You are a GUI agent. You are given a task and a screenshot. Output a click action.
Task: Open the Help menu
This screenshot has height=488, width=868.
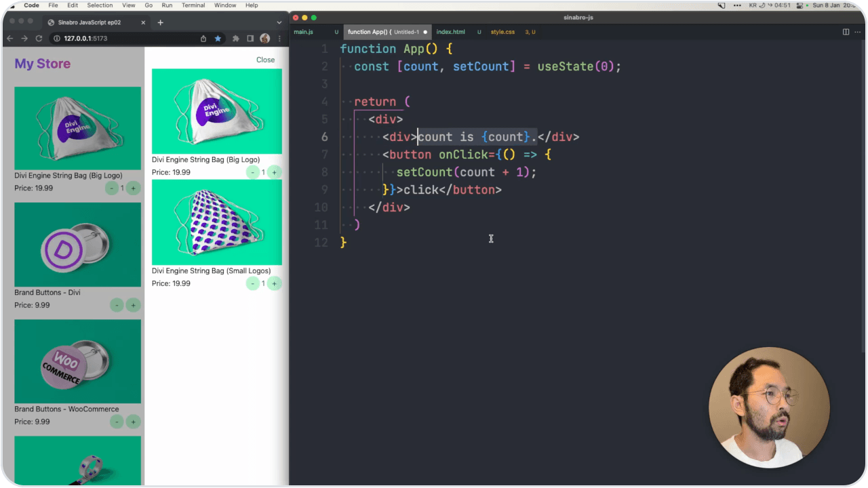point(252,5)
